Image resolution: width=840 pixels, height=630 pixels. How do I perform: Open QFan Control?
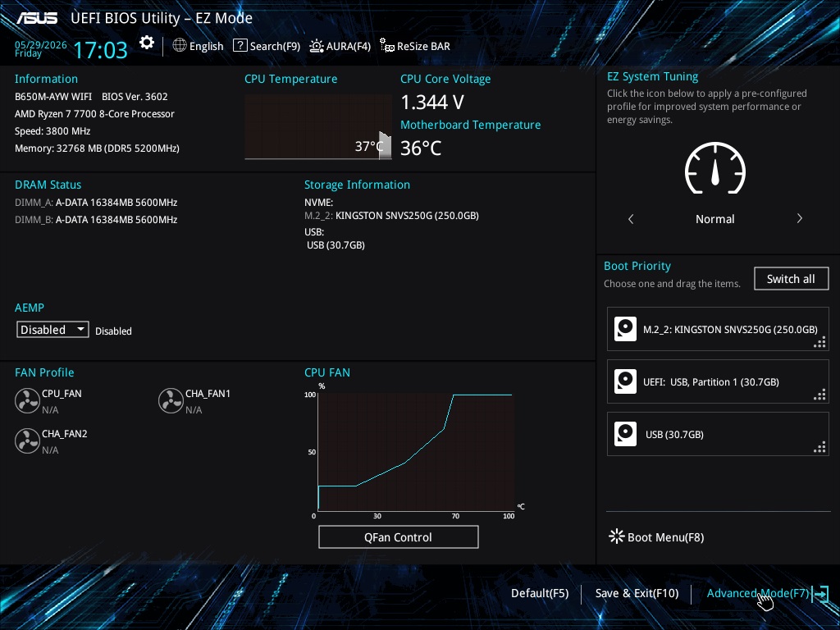pos(398,536)
